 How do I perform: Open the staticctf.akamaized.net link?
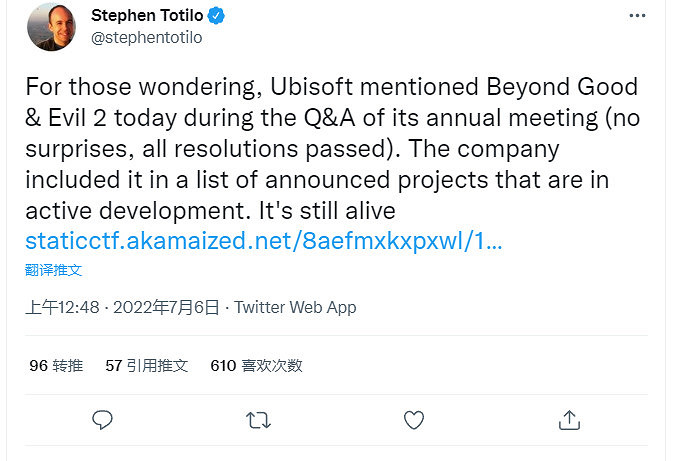(263, 241)
